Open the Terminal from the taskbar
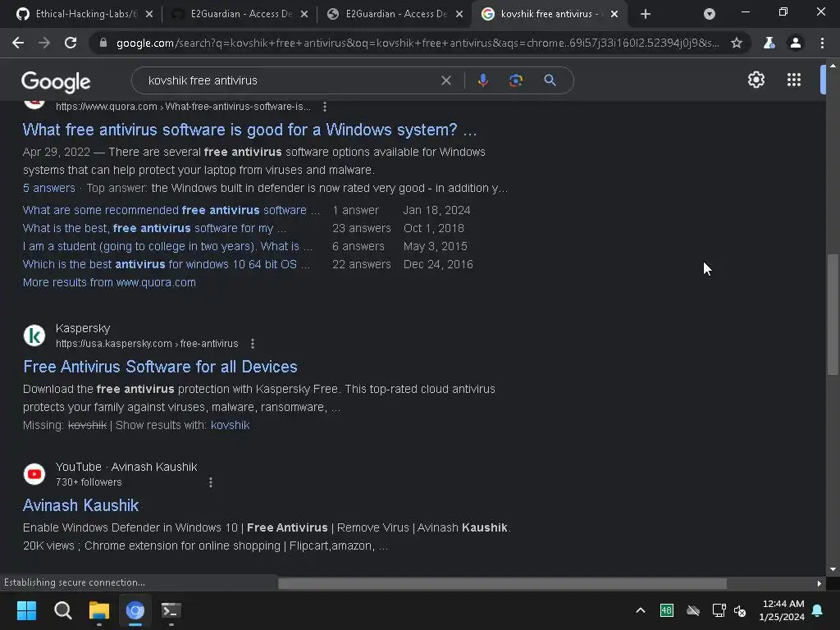The image size is (840, 630). (x=171, y=610)
